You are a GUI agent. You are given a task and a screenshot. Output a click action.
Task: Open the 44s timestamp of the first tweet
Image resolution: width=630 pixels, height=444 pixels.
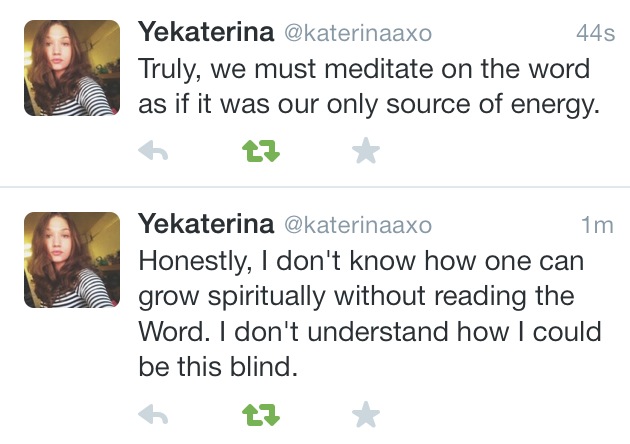[596, 34]
